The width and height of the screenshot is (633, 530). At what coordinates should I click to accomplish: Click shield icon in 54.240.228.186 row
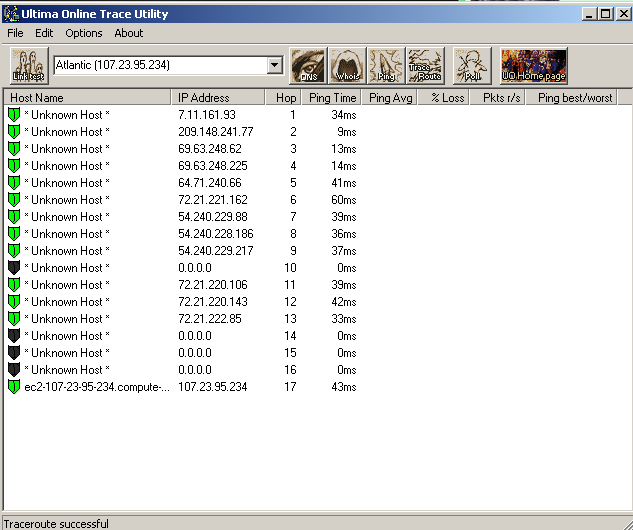tap(14, 234)
